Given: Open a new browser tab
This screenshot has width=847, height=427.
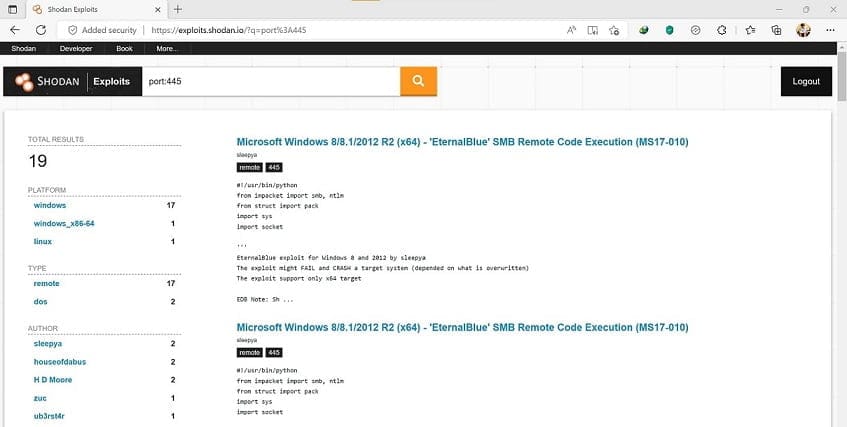Looking at the screenshot, I should (177, 9).
